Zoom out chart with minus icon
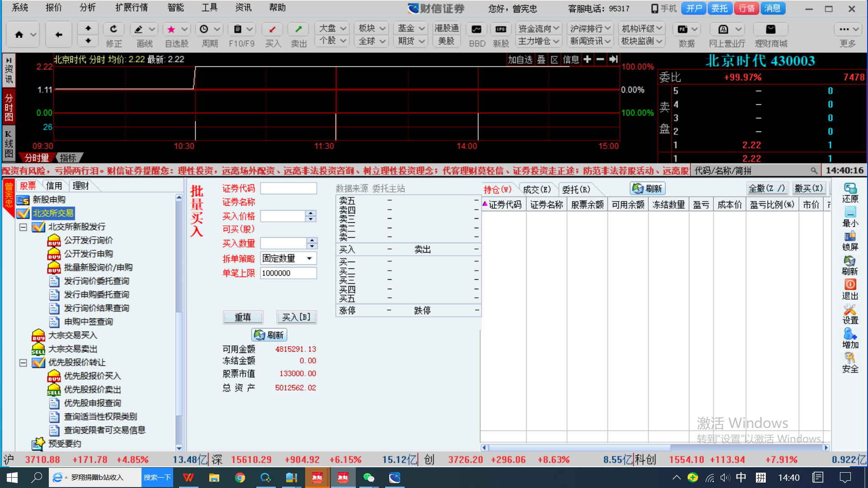This screenshot has width=868, height=488. [x=600, y=59]
